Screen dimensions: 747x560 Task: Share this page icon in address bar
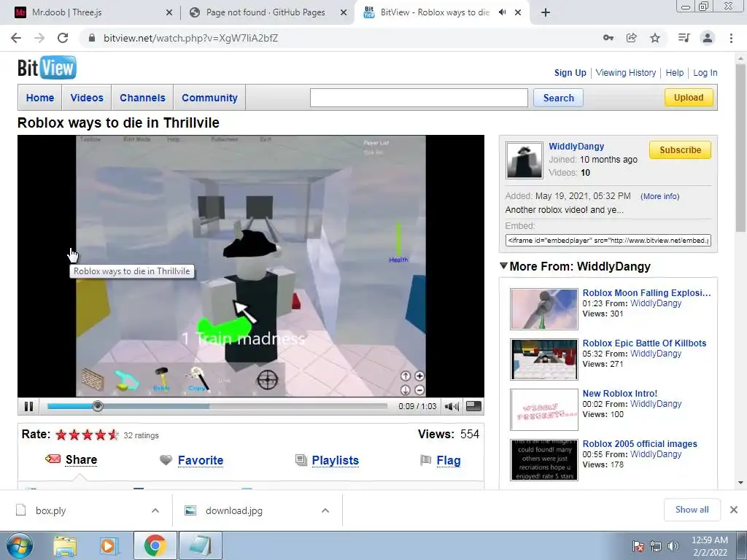pos(631,38)
